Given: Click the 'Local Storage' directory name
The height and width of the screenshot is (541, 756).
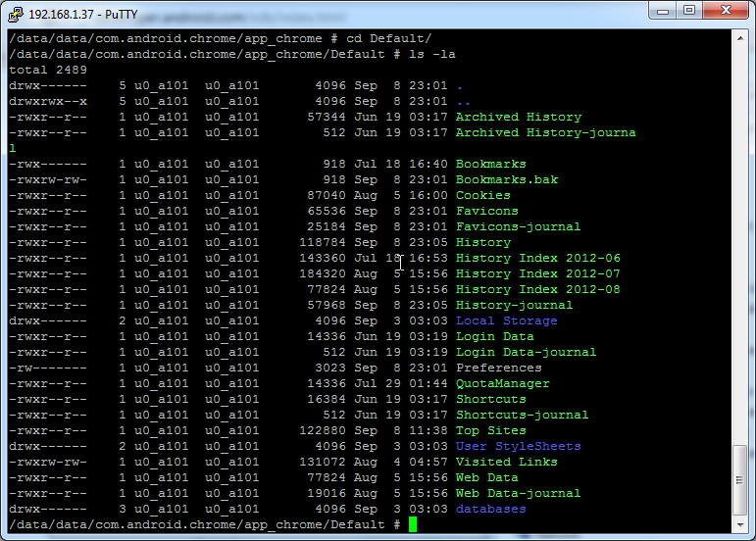Looking at the screenshot, I should 506,320.
